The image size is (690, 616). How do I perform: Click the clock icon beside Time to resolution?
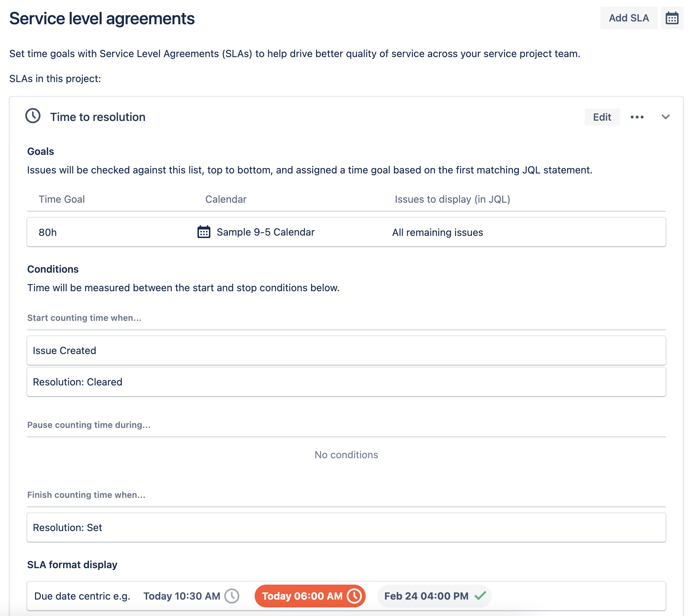pyautogui.click(x=33, y=116)
